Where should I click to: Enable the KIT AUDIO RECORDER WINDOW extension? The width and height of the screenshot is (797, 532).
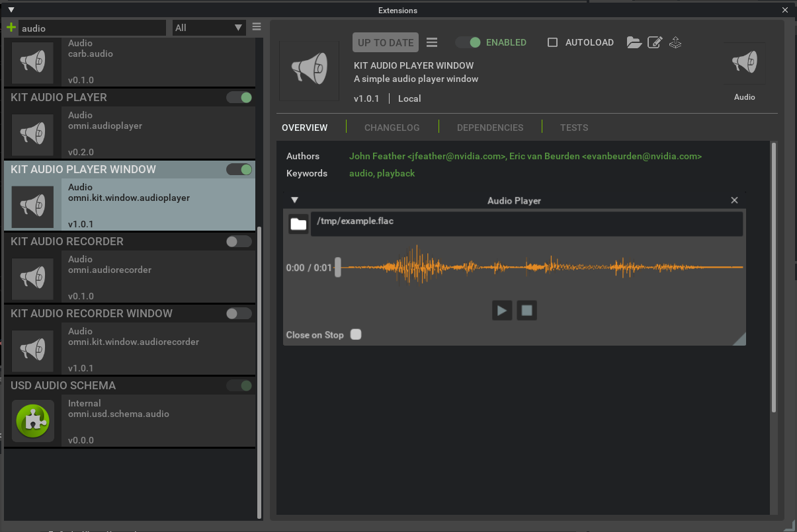239,314
